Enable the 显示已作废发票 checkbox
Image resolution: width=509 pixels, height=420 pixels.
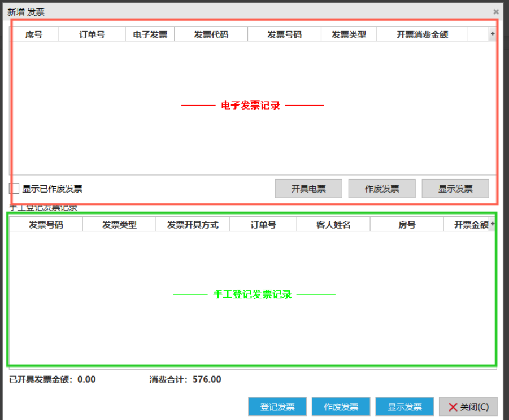coord(15,189)
